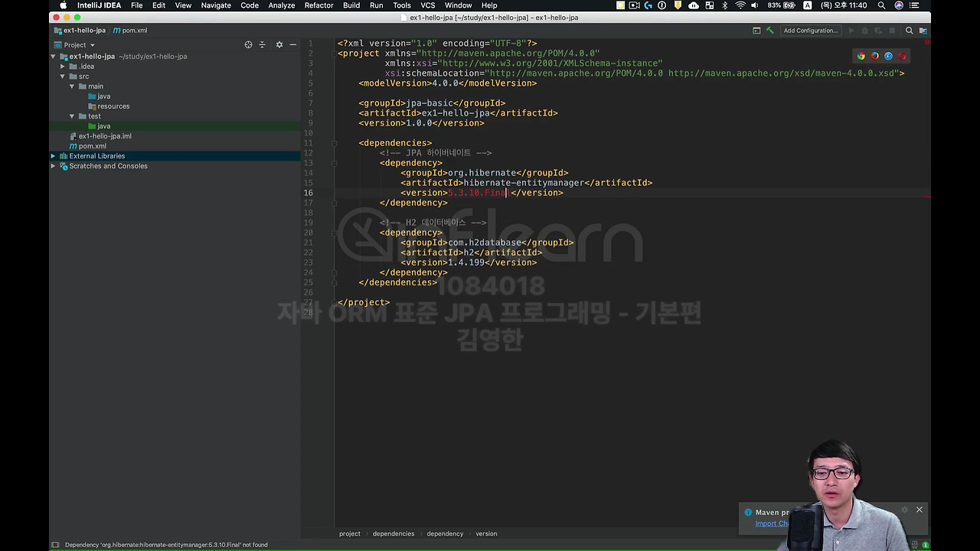Image resolution: width=980 pixels, height=551 pixels.
Task: Collapse the main folder
Action: (72, 86)
